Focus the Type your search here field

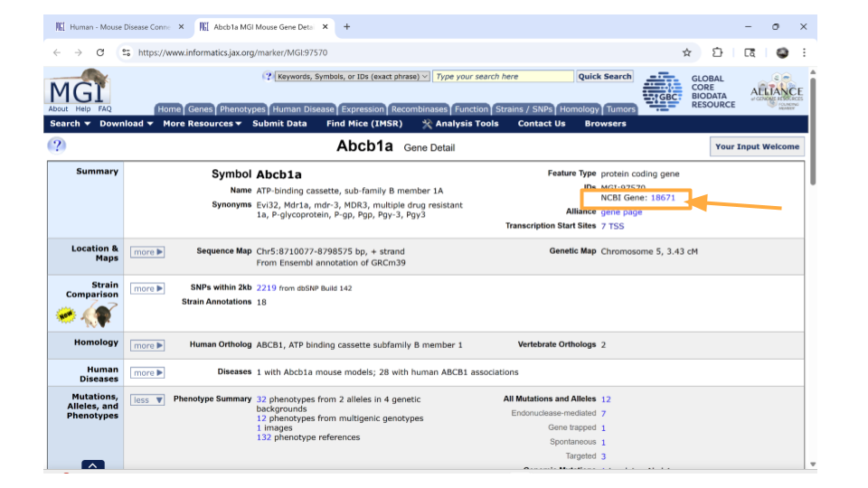503,76
